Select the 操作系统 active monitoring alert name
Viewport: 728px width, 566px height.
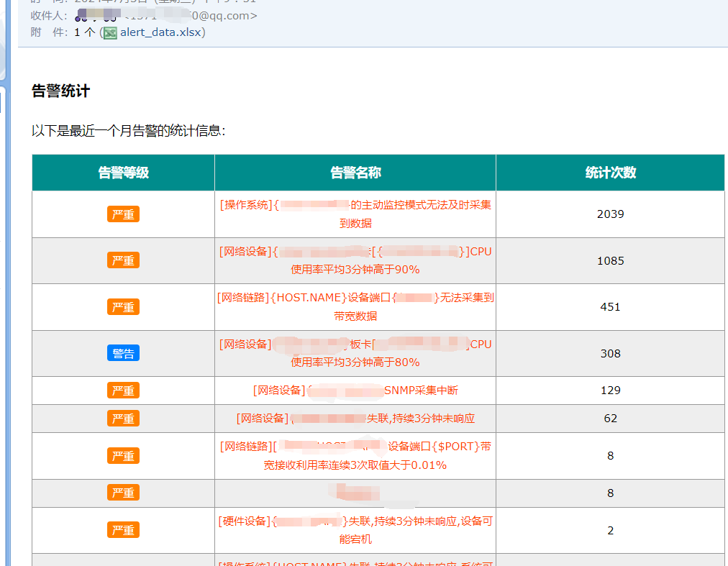coord(355,214)
